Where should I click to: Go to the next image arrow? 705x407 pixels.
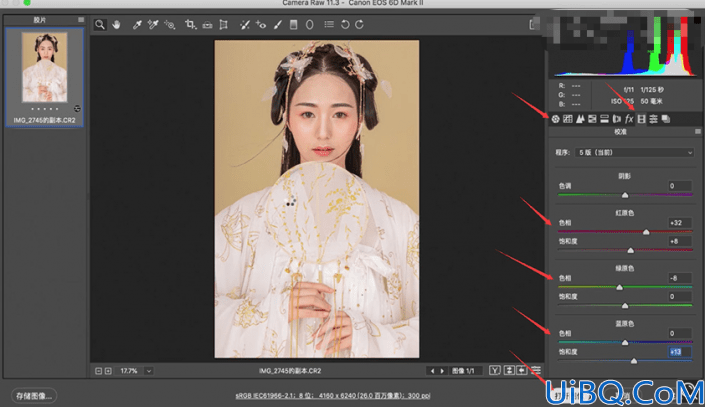[442, 371]
